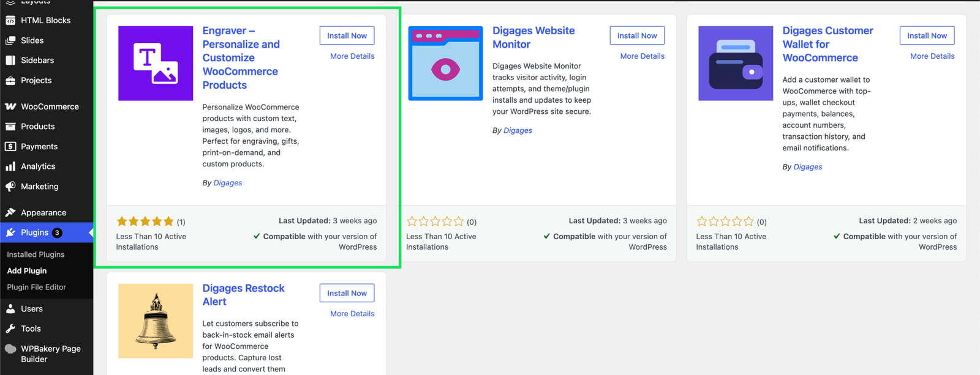Click Digages author link under Website Monitor
Screen dimensions: 980x375
(518, 130)
